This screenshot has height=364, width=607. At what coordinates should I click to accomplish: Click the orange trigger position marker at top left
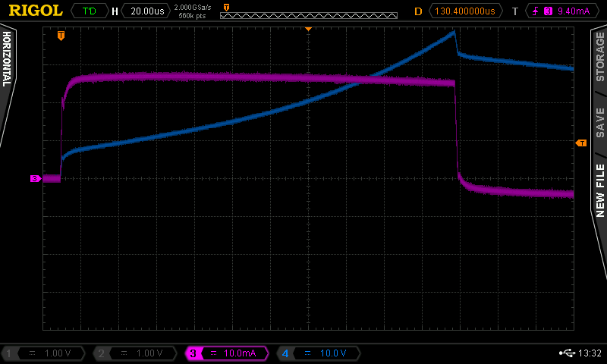61,35
